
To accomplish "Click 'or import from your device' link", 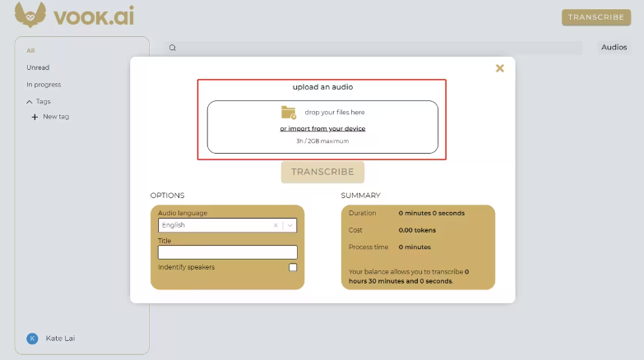I will tap(322, 128).
